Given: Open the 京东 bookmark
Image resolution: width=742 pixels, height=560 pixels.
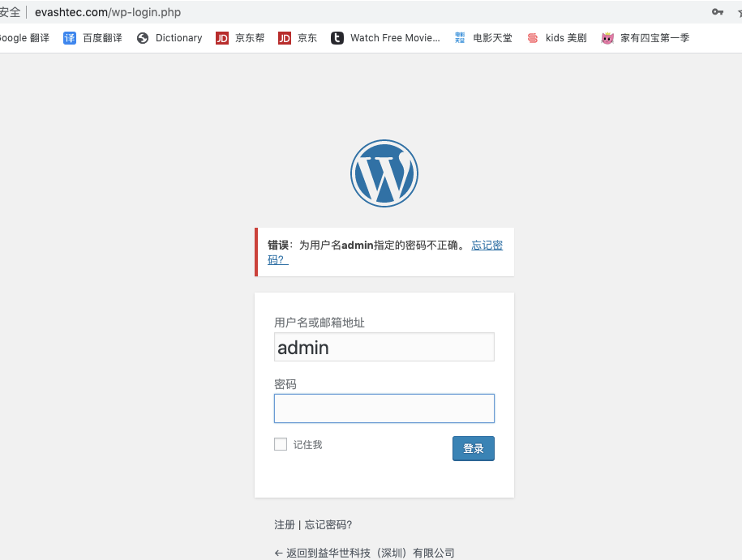Looking at the screenshot, I should pos(298,38).
